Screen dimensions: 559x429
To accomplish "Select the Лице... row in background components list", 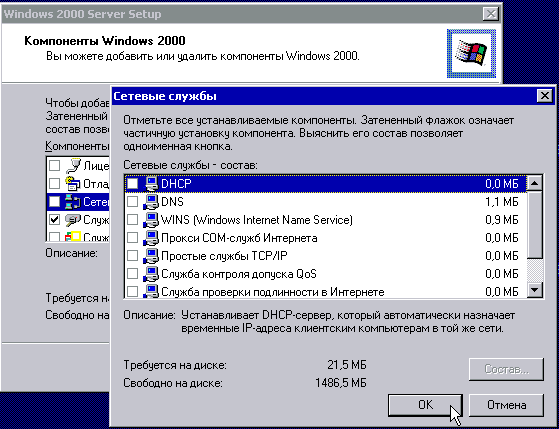I will [x=78, y=165].
